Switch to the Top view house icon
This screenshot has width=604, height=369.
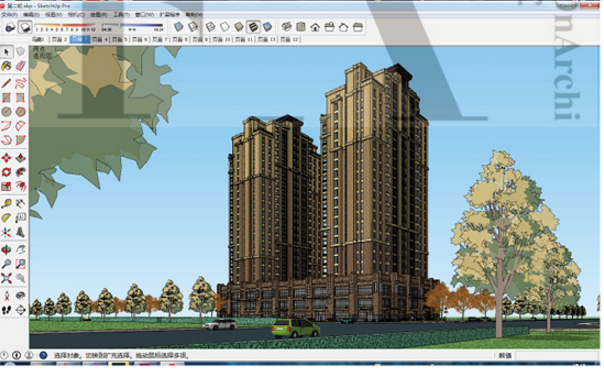click(x=301, y=27)
